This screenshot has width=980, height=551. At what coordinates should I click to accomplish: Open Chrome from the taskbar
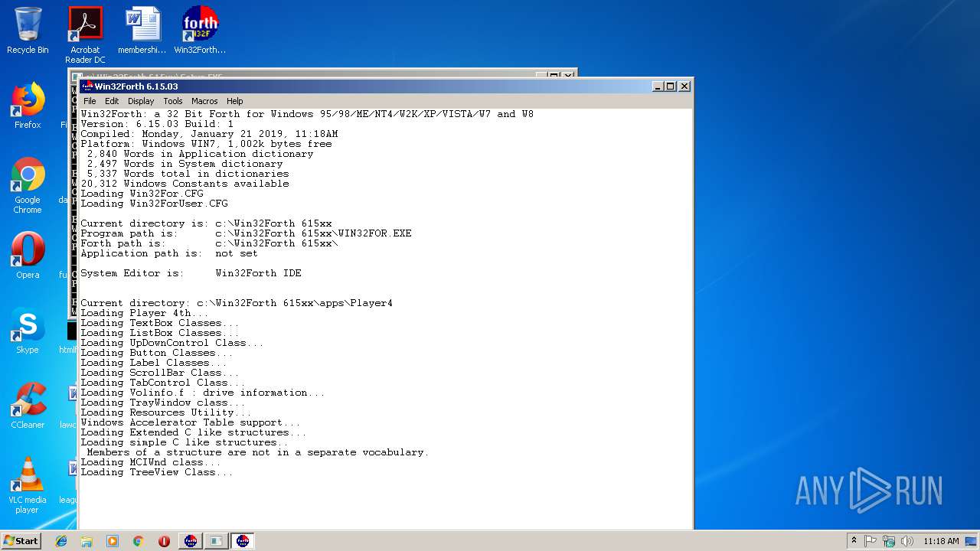coord(138,541)
